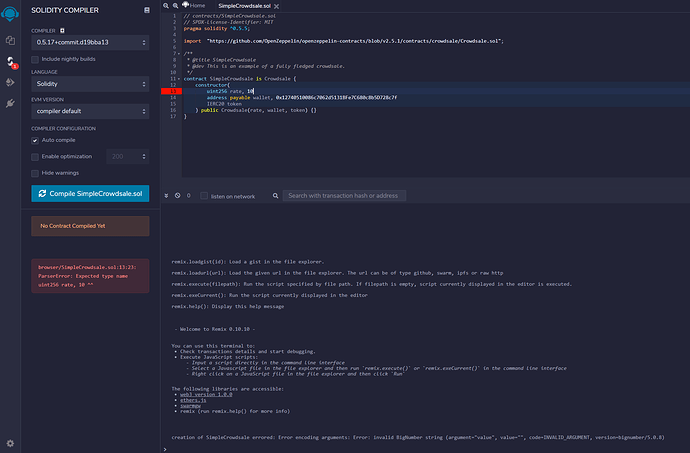Screen dimensions: 690x453
Task: Click the pending transactions counter 0
Action: pyautogui.click(x=188, y=195)
